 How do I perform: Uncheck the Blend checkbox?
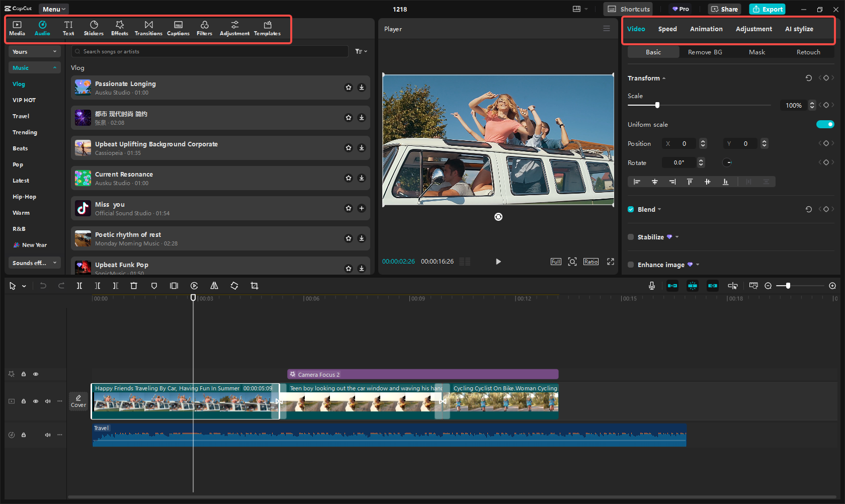[x=631, y=209]
